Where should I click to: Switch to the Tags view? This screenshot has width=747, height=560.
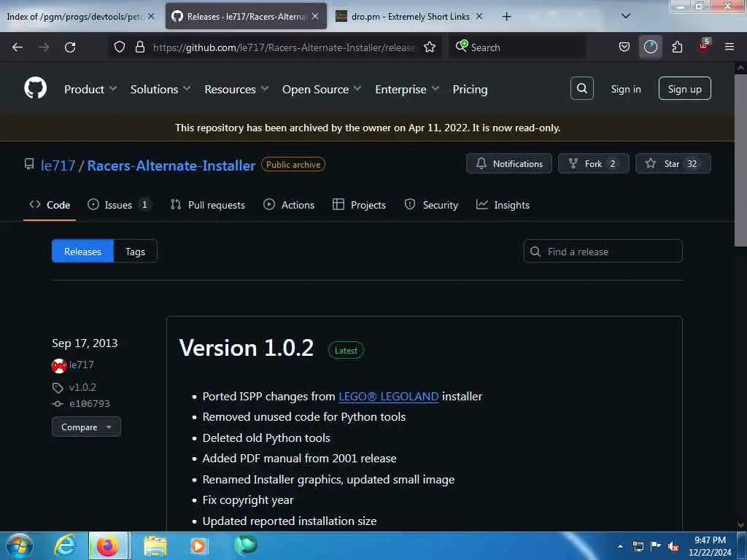coord(135,251)
